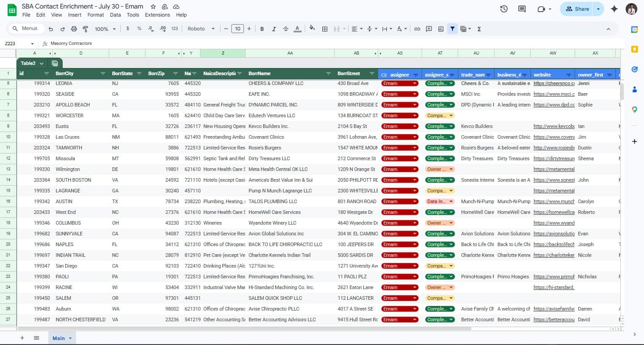The image size is (644, 345).
Task: Open the Google Sheets home icon
Action: click(12, 10)
